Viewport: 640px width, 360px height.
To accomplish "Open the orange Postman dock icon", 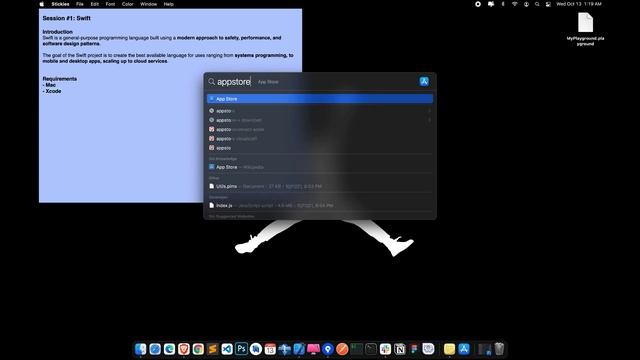I will tap(342, 349).
